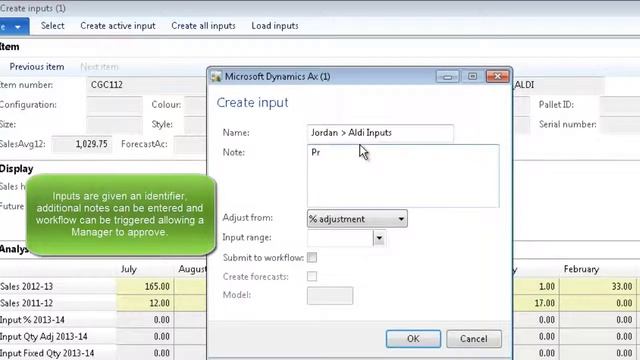Cancel the Create input dialog

click(473, 339)
